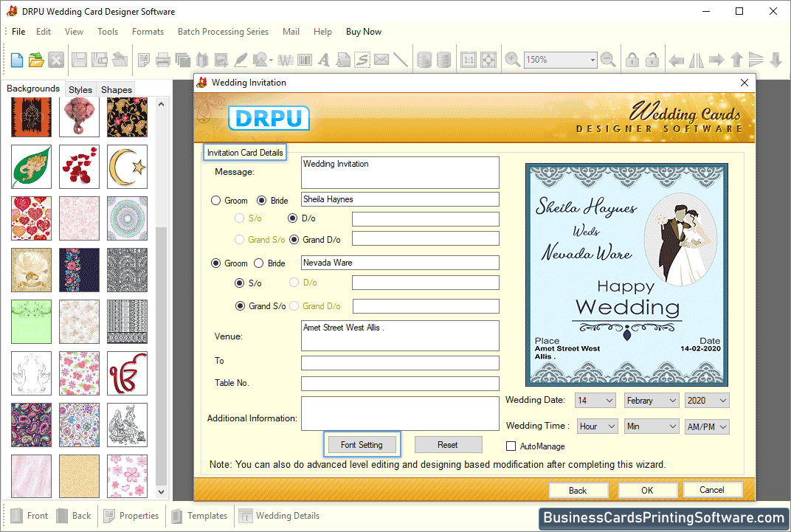Switch to the Shapes tab
Screen dimensions: 791x532
[117, 89]
